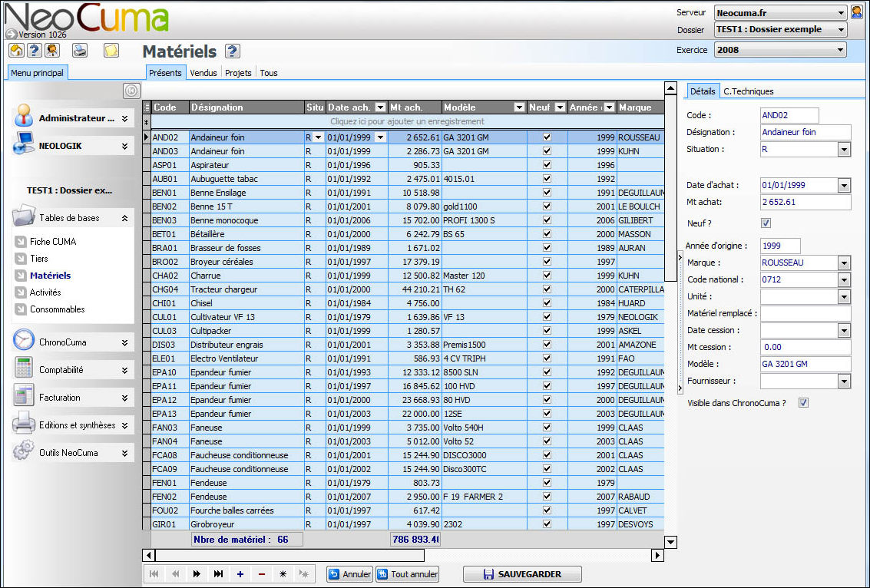The image size is (870, 588).
Task: Click help icon next to Matériels title
Action: point(233,51)
